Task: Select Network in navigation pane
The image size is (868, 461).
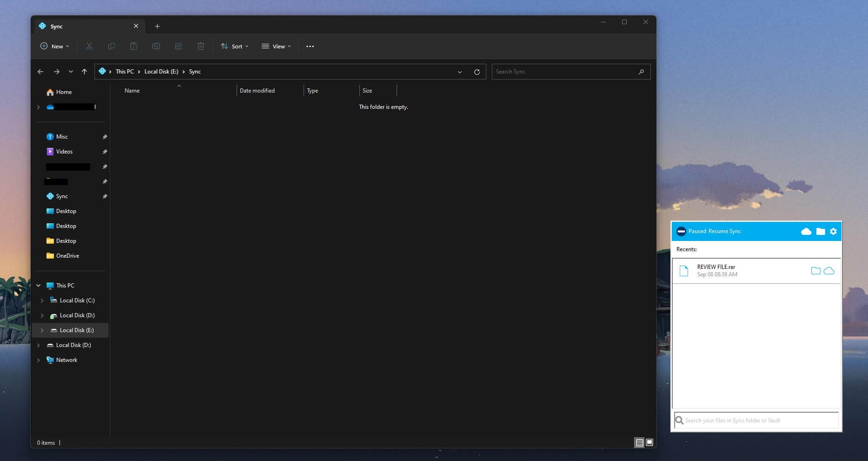Action: [62, 360]
